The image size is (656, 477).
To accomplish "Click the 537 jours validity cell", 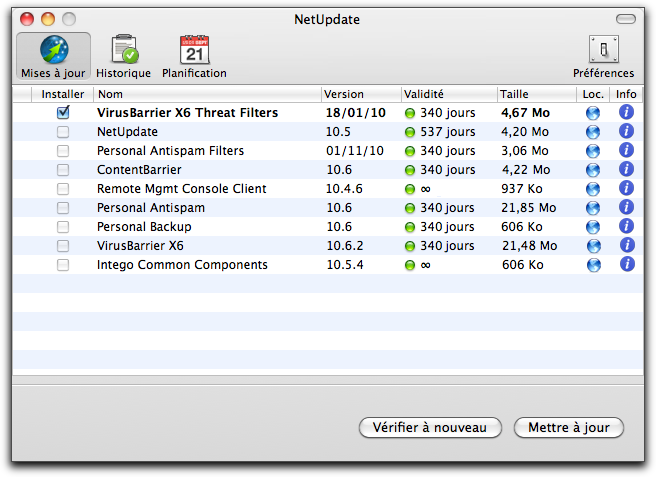I will coord(448,132).
